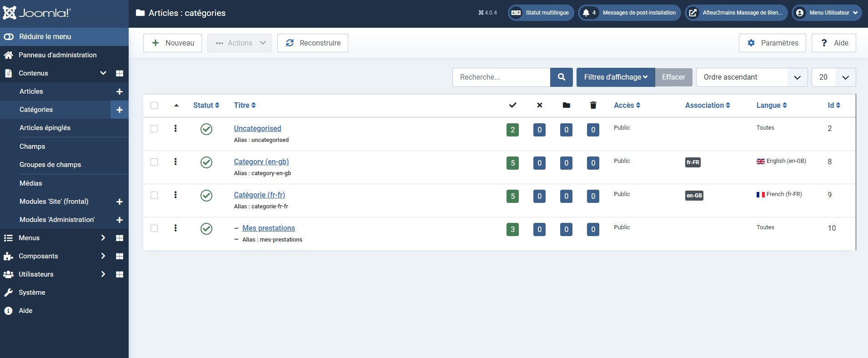Open Afleur2mains site preview link
Screen dimensions: 868x358
736,13
